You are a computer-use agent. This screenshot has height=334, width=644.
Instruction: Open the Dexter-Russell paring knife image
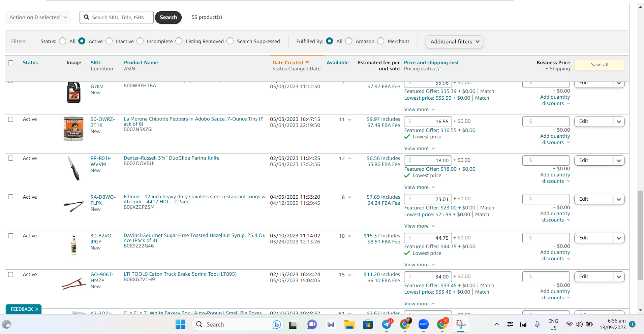point(73,168)
